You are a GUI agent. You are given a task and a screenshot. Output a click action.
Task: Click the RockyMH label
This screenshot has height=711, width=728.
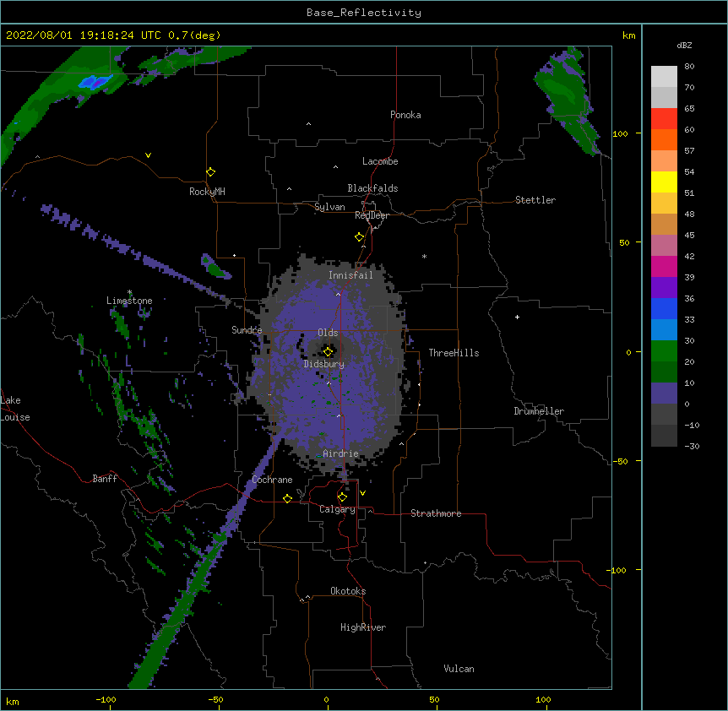(x=207, y=192)
